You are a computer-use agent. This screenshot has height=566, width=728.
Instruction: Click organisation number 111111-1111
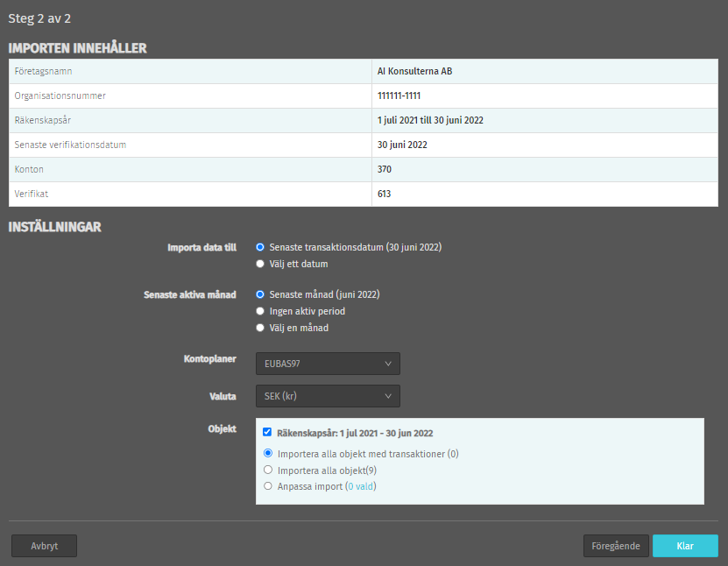click(x=399, y=96)
